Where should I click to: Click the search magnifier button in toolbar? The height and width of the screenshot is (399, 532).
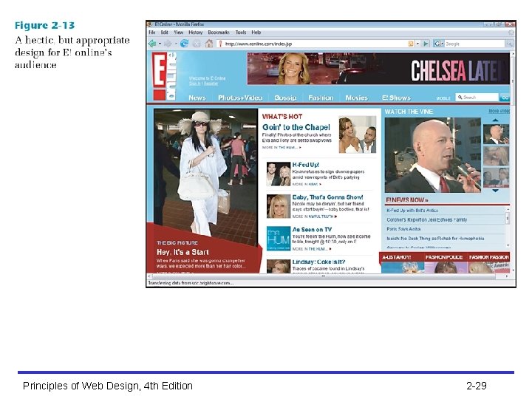(x=509, y=44)
